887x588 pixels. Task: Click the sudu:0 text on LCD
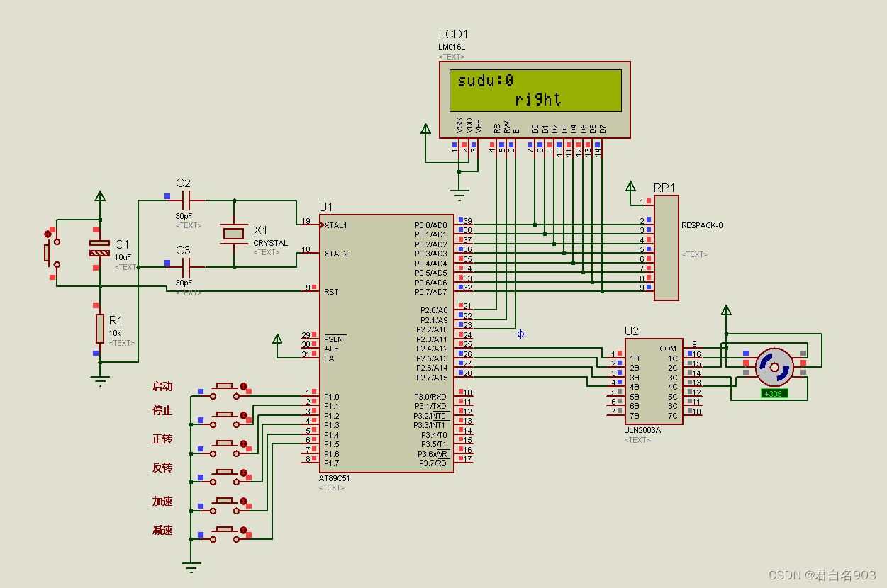[486, 80]
